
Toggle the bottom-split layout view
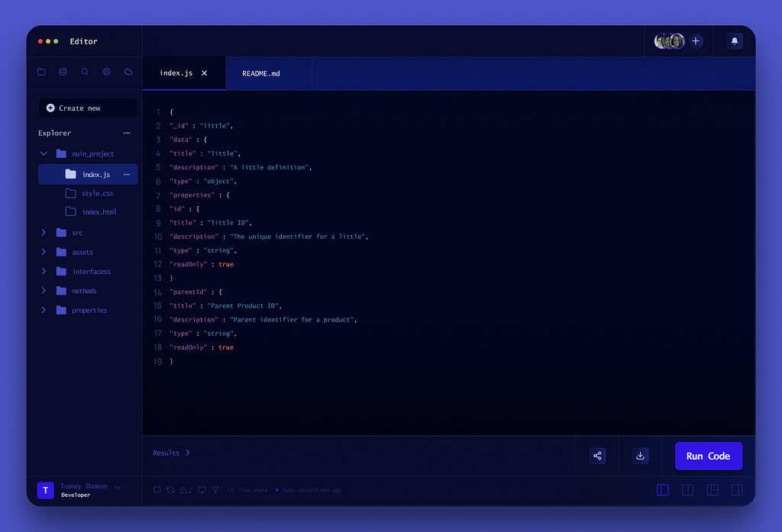tap(713, 490)
